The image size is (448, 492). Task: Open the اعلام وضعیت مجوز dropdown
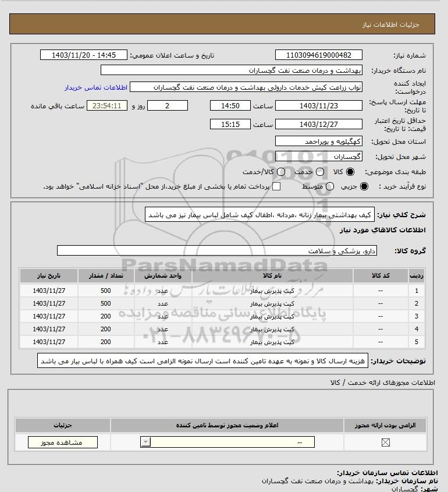point(227,442)
